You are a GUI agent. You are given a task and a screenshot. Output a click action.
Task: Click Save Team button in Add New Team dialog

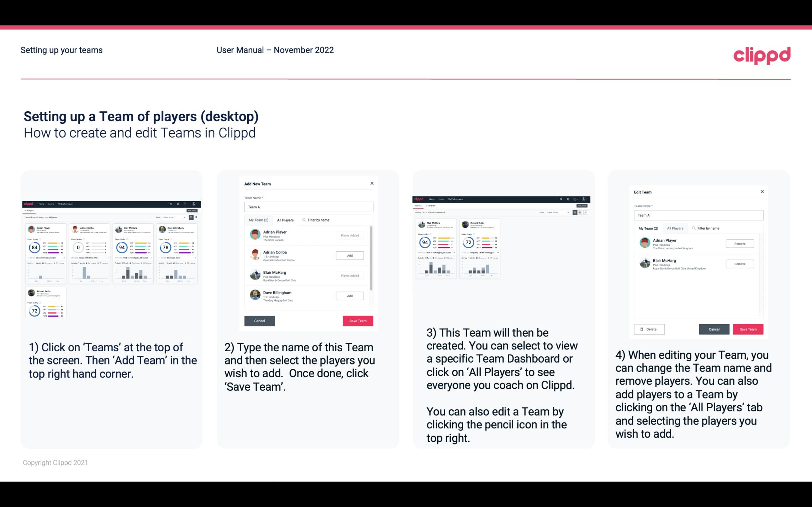[x=358, y=320]
